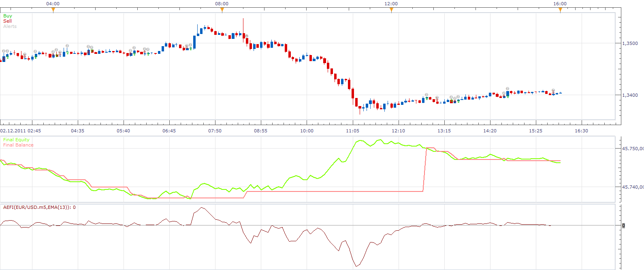This screenshot has height=270, width=644.
Task: Click the 45.750,00 equity axis label
Action: [633, 149]
